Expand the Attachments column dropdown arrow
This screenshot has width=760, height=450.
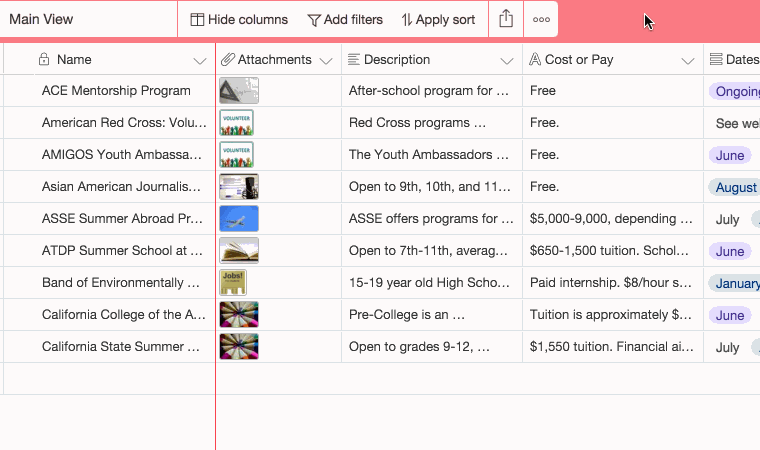pos(326,61)
